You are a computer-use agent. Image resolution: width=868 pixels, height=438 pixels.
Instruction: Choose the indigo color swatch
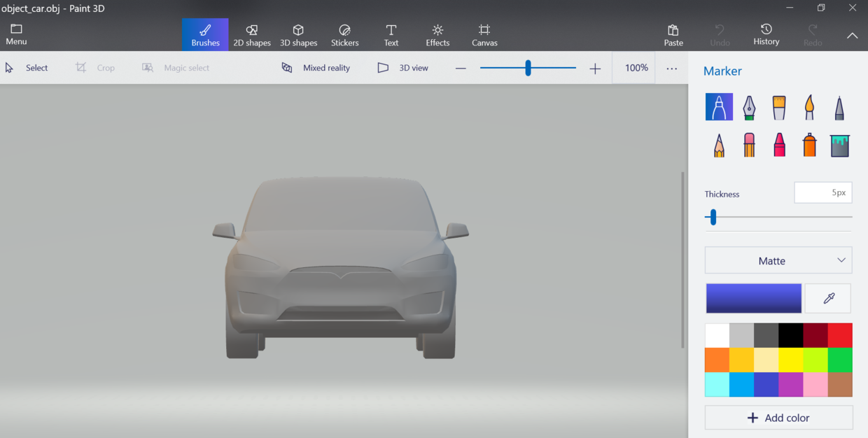(766, 385)
